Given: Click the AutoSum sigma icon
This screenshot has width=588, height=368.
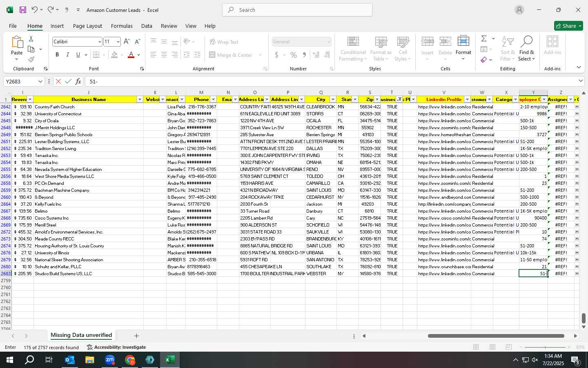Looking at the screenshot, I should (x=484, y=38).
